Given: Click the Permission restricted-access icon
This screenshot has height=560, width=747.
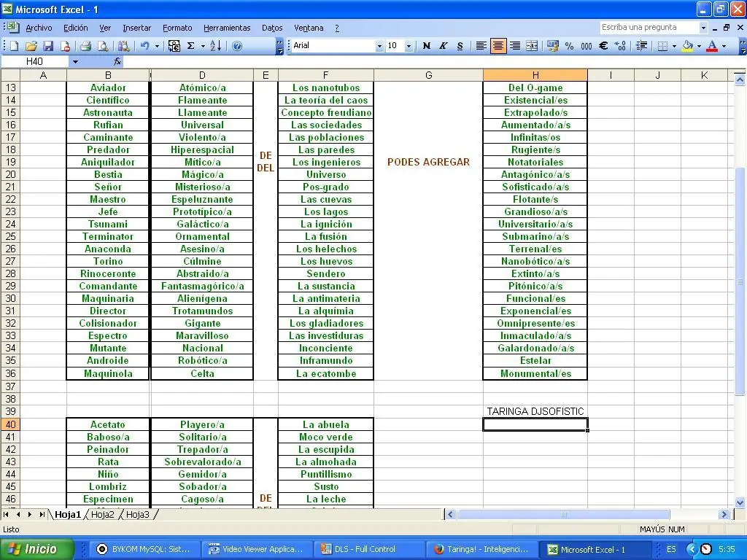Looking at the screenshot, I should 65,46.
